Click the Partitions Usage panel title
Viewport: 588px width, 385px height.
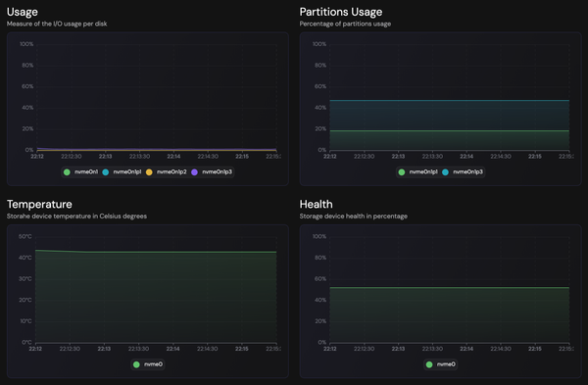tap(341, 12)
